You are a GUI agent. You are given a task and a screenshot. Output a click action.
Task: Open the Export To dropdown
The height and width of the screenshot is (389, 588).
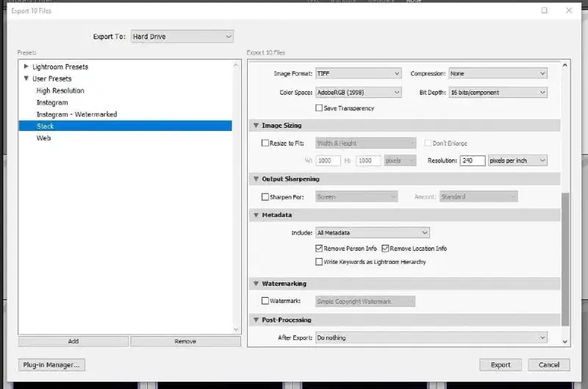[182, 36]
